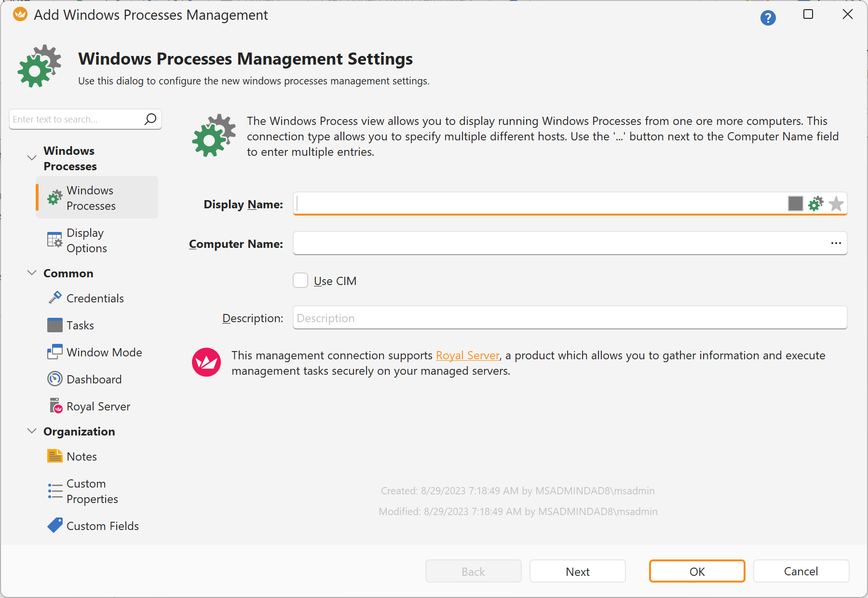Screen dimensions: 868x598
Task: Click the favorite star icon in Display Name
Action: click(x=836, y=204)
